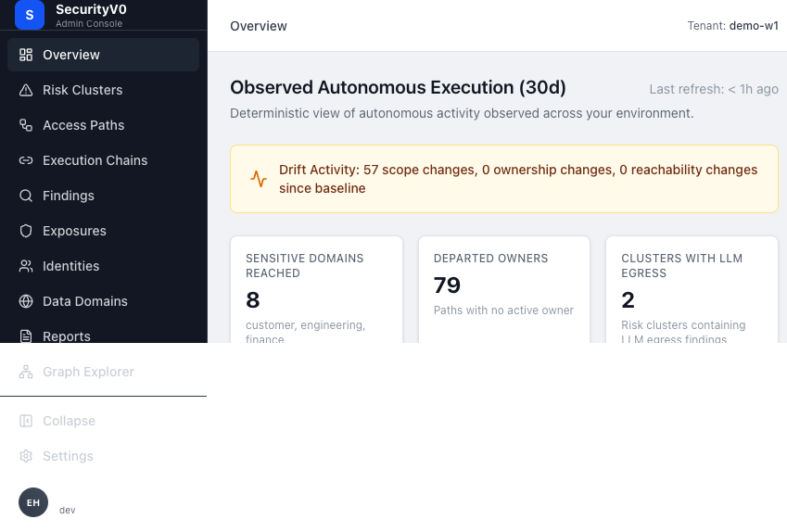Image resolution: width=787 pixels, height=532 pixels.
Task: Click the Execution Chains link icon
Action: coord(26,160)
